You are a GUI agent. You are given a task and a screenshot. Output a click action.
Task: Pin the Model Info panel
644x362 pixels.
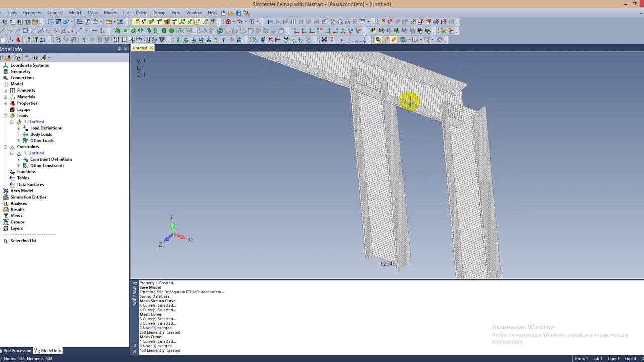click(x=119, y=49)
